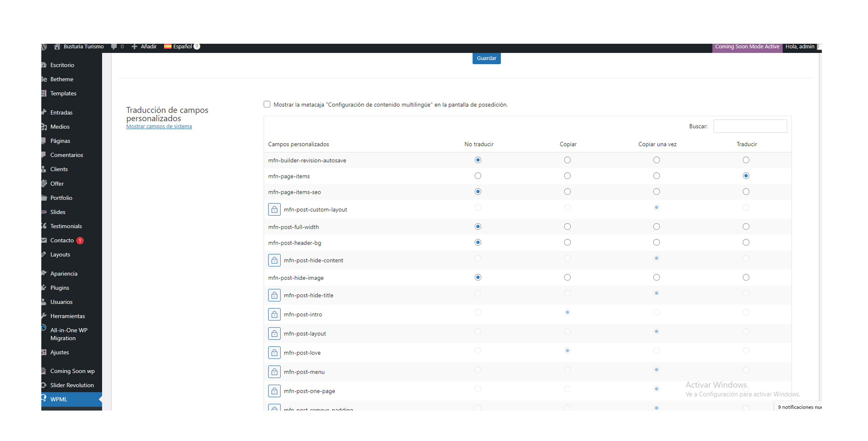
Task: Click the plus icon beside Añadir
Action: tap(134, 47)
